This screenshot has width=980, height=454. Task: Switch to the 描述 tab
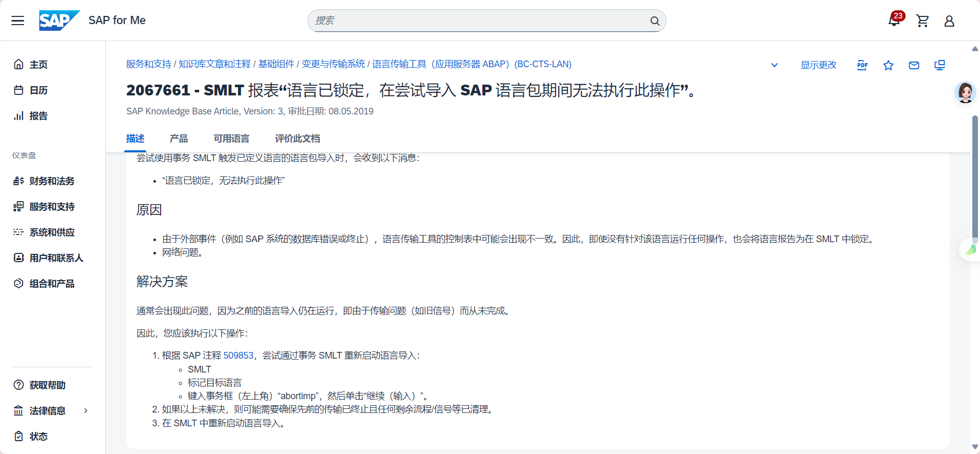[135, 139]
